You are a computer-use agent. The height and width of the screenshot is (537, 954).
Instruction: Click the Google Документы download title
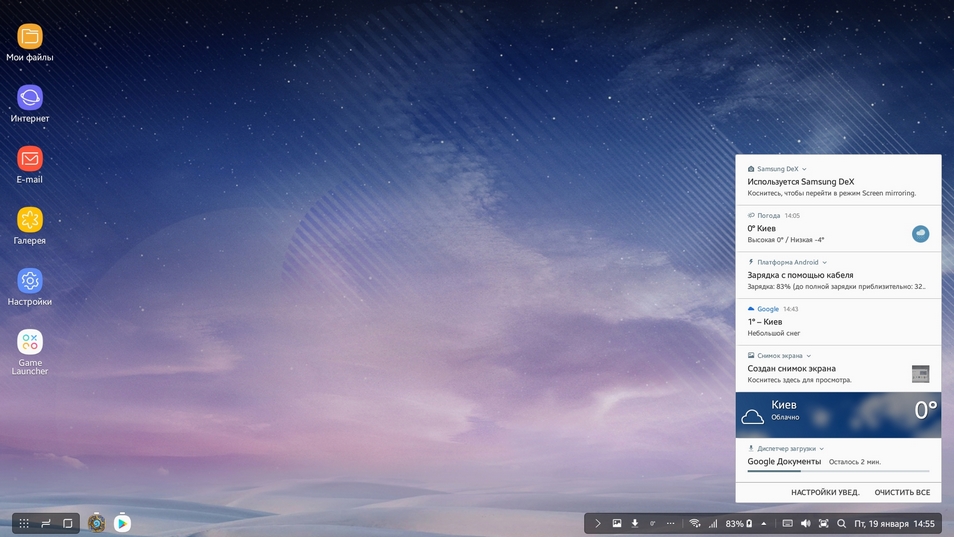point(784,462)
